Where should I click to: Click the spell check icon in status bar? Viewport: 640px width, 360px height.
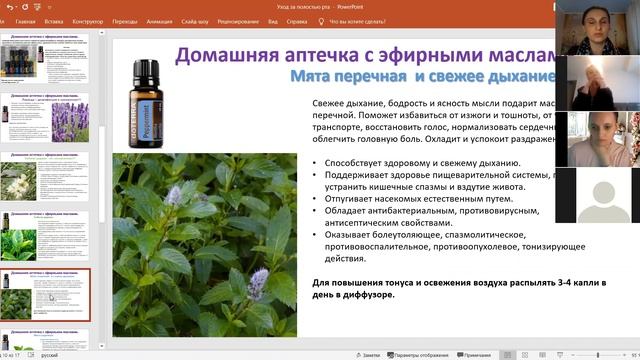[x=31, y=355]
